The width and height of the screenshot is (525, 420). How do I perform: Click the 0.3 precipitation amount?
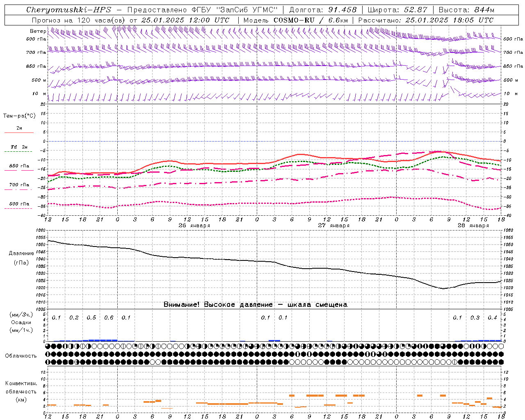pyautogui.click(x=475, y=318)
